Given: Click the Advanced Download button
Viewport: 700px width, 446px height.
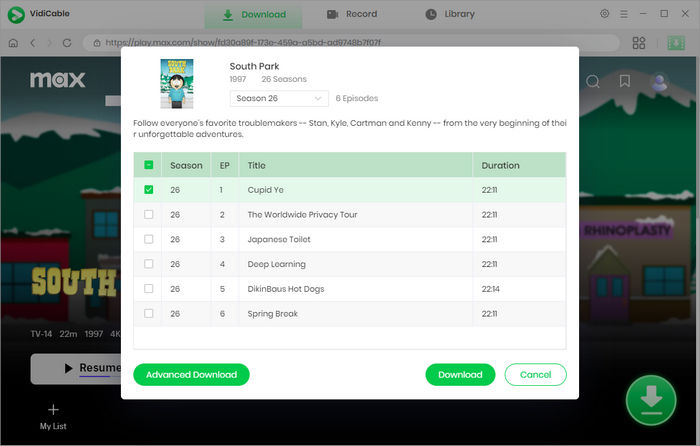Looking at the screenshot, I should [x=191, y=375].
